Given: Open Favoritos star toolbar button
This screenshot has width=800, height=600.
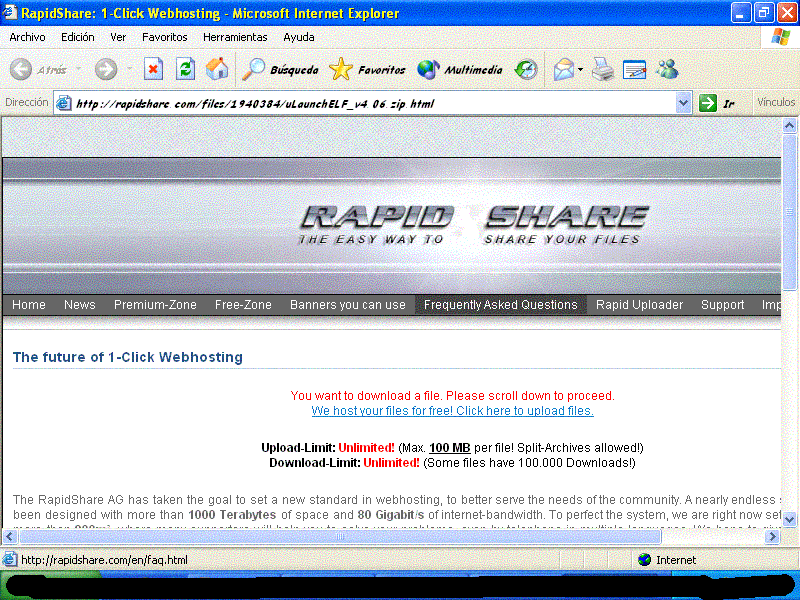Looking at the screenshot, I should [x=367, y=69].
